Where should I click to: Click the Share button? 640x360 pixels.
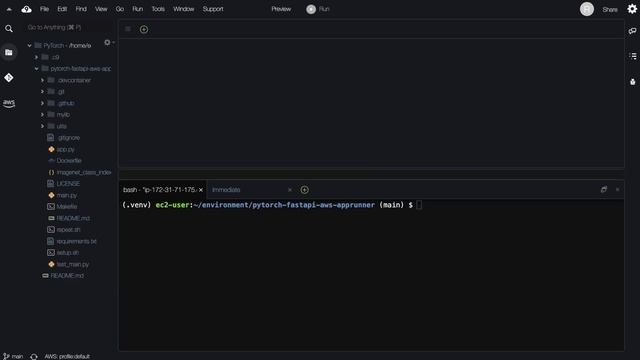tap(610, 9)
